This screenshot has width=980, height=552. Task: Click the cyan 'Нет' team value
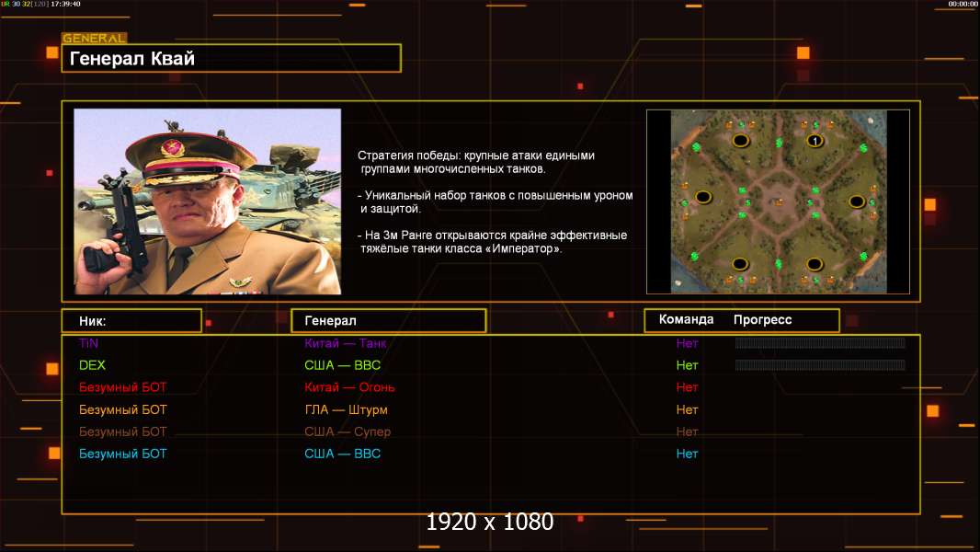click(x=687, y=454)
